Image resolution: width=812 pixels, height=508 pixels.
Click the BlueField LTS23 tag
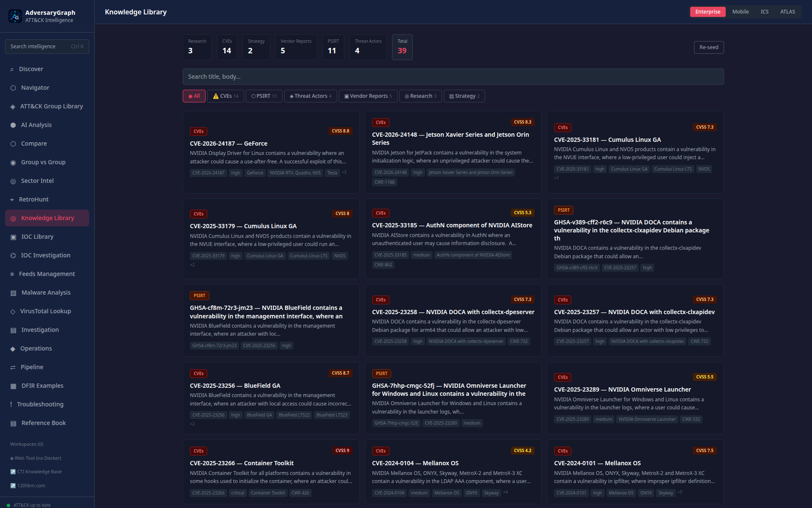coord(332,415)
